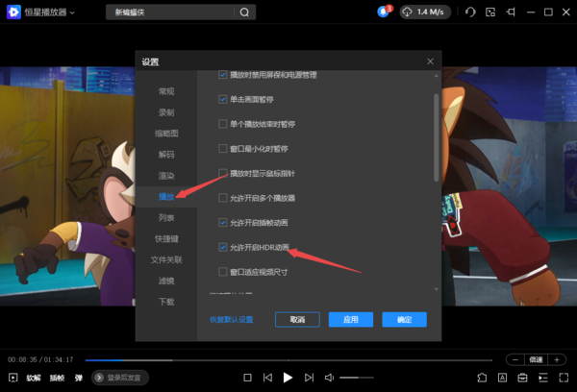Pin the player window on top

[511, 12]
